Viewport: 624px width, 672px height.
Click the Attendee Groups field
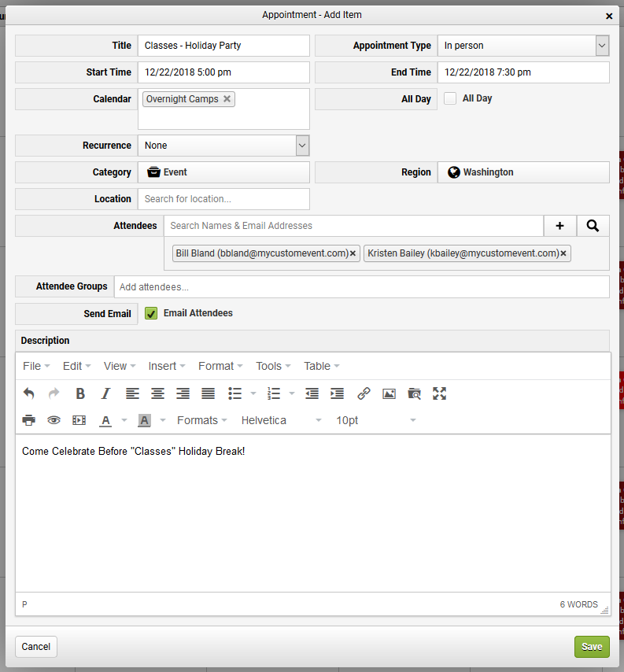point(362,286)
